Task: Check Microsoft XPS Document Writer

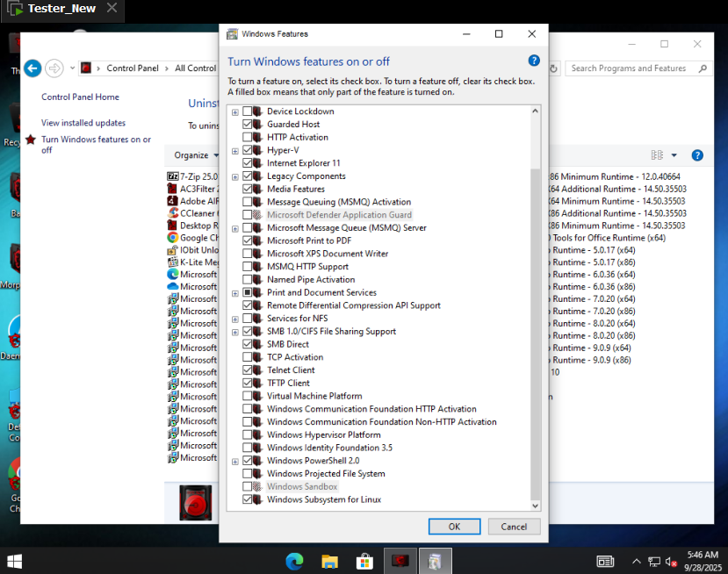Action: coord(247,254)
